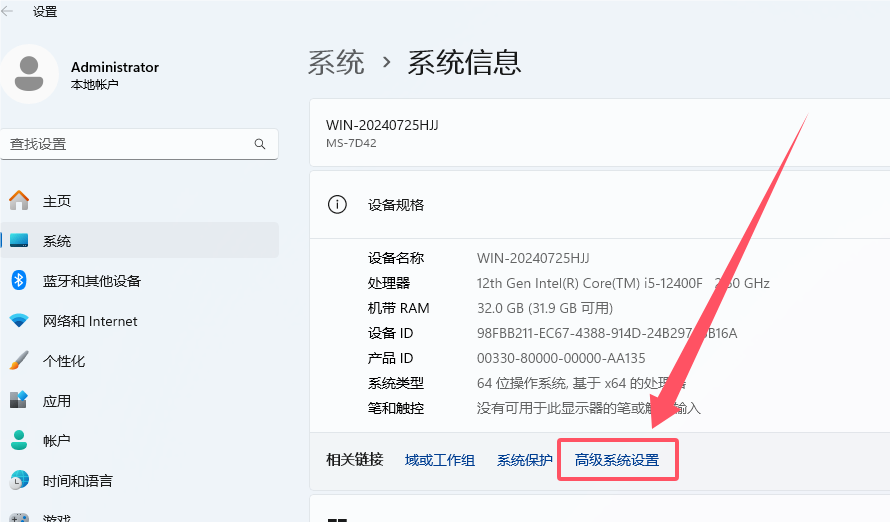Image resolution: width=890 pixels, height=522 pixels.
Task: Click the search magnifier icon
Action: click(x=260, y=144)
